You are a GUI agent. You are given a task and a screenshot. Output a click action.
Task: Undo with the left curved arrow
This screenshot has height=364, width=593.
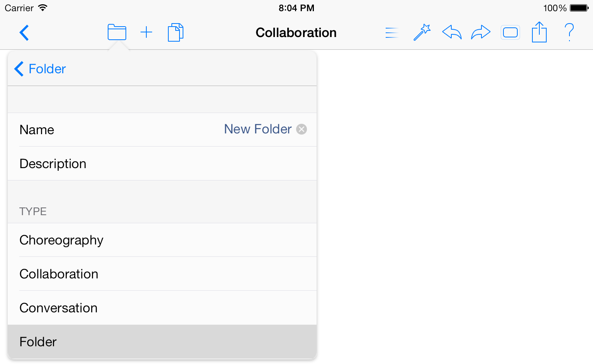[452, 32]
